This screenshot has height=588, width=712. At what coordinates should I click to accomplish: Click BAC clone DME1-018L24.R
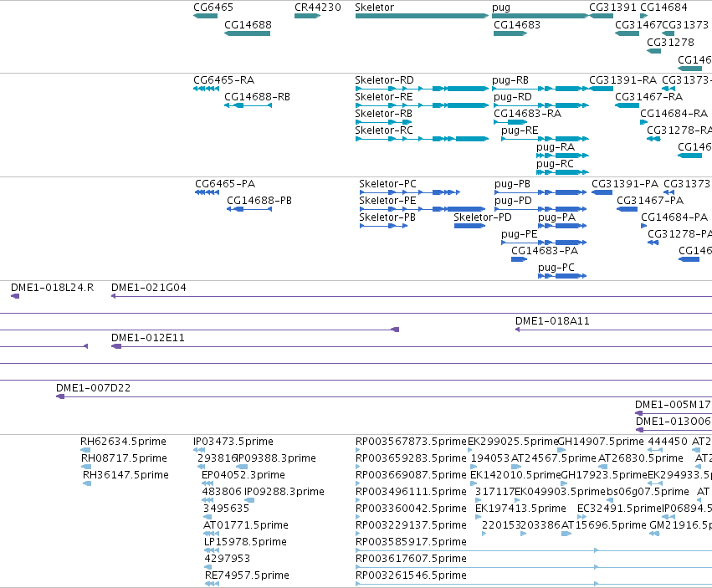[15, 296]
